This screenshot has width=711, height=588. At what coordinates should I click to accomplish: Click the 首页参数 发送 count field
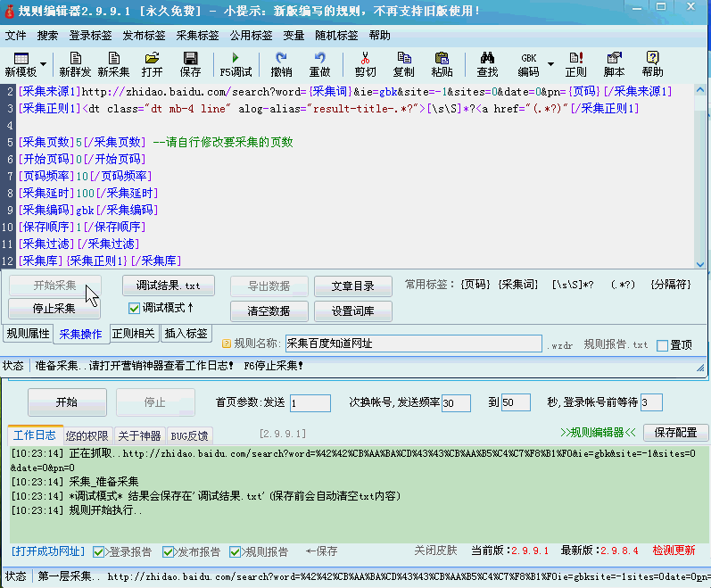click(310, 403)
